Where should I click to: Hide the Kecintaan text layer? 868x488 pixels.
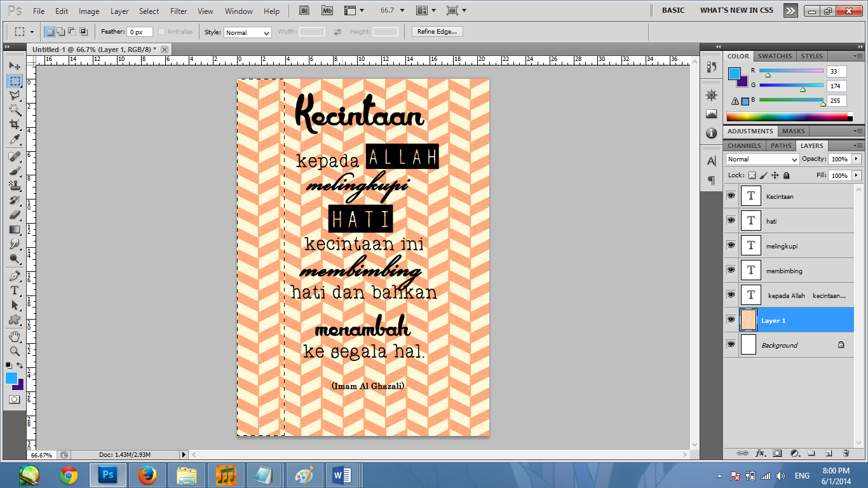pyautogui.click(x=731, y=196)
